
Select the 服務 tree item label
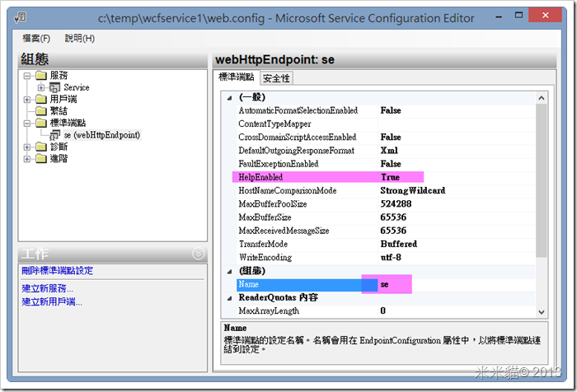pyautogui.click(x=59, y=76)
